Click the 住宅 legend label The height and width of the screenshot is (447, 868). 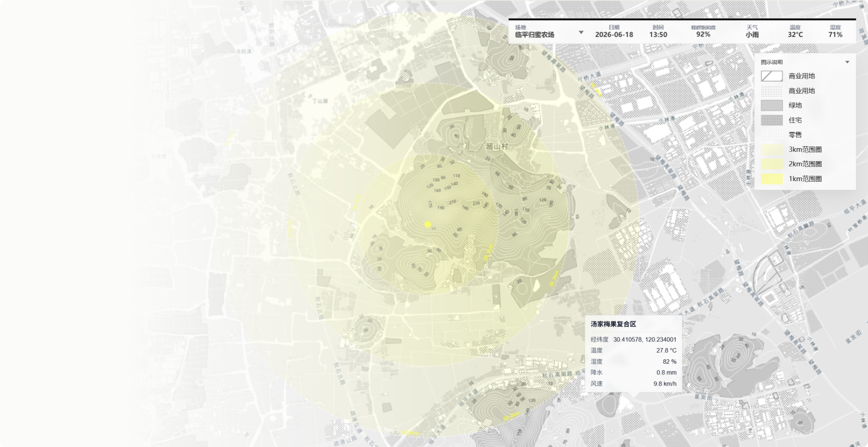point(795,120)
